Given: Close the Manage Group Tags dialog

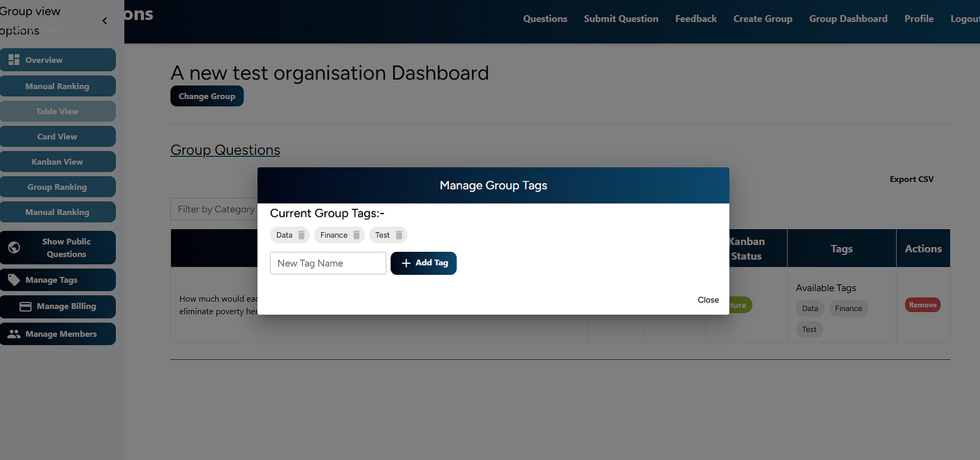Looking at the screenshot, I should click(708, 300).
